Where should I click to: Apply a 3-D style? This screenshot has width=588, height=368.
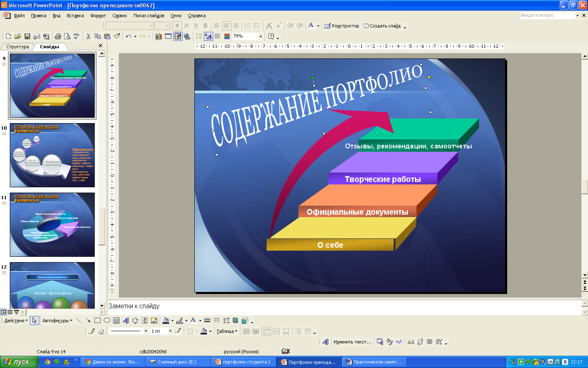pyautogui.click(x=245, y=321)
